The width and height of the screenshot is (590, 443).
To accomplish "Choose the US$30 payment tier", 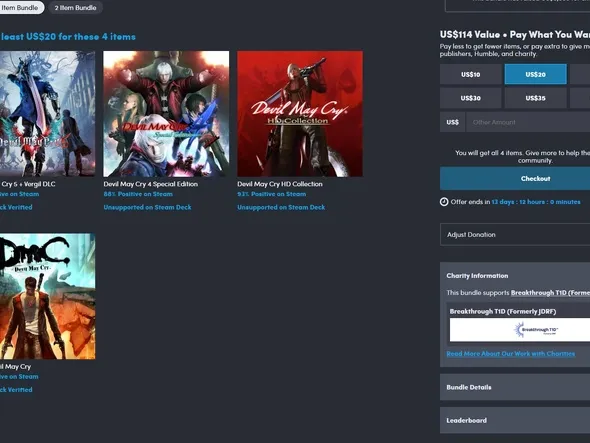I will pyautogui.click(x=470, y=98).
